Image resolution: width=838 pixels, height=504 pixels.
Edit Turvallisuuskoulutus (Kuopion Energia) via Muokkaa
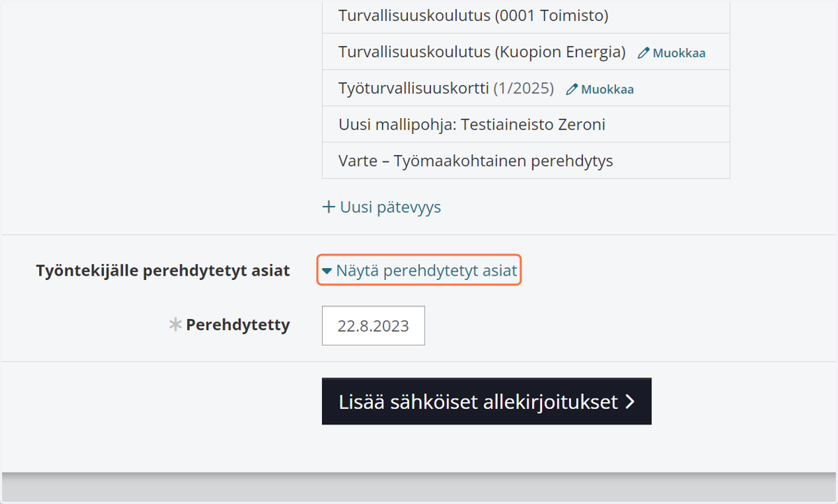[x=672, y=52]
